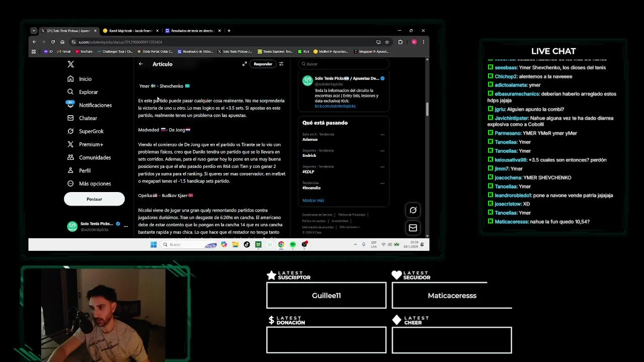Open the messages envelope floating button

[413, 228]
